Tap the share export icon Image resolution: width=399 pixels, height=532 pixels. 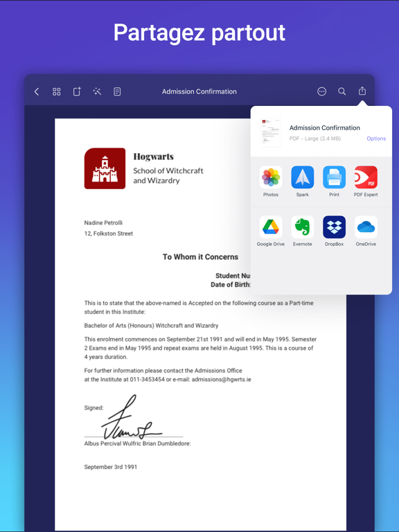pos(362,91)
